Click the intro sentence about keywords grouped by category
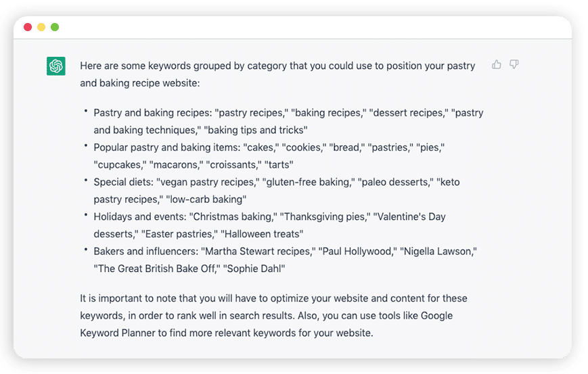The width and height of the screenshot is (588, 374). pos(277,74)
